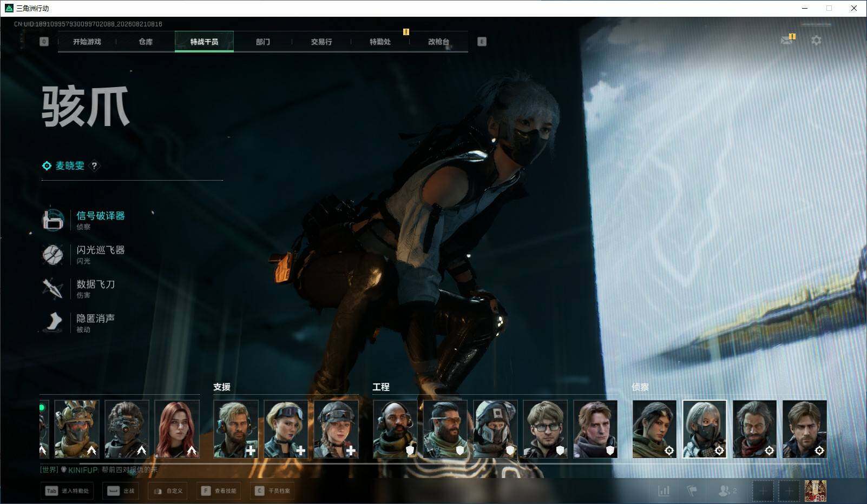Open the 干员档案 operator file button
867x504 pixels.
pos(273,491)
